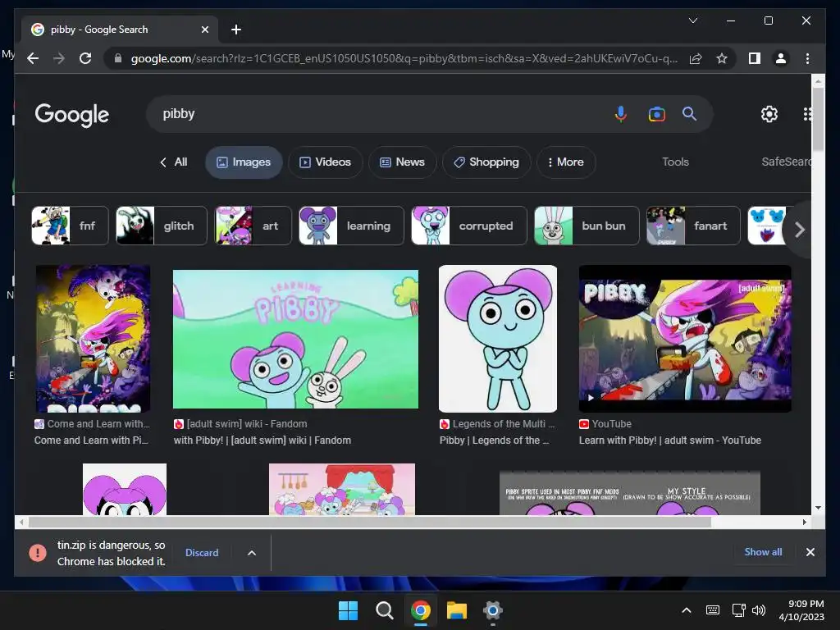This screenshot has width=840, height=630.
Task: Start voice search with microphone icon
Action: tap(620, 114)
